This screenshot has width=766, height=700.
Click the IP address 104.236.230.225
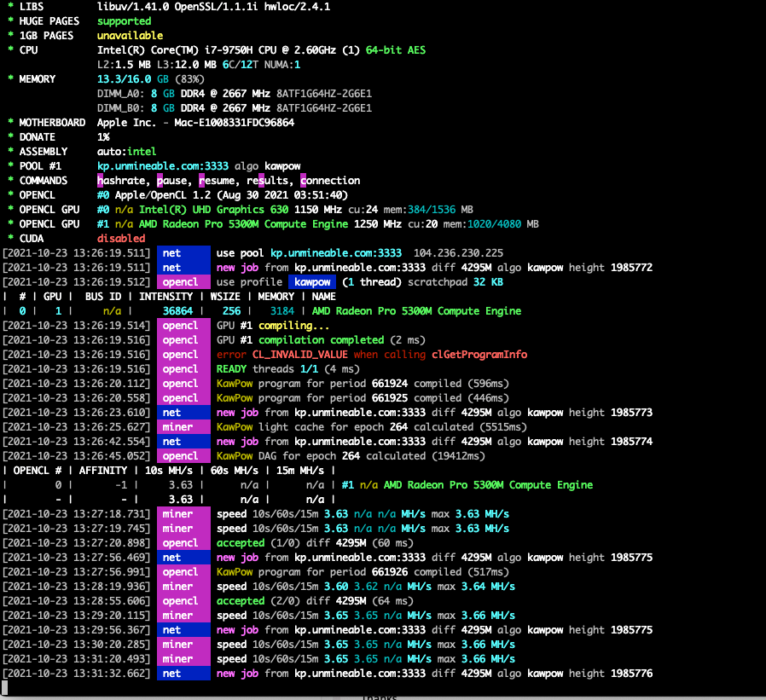click(458, 253)
